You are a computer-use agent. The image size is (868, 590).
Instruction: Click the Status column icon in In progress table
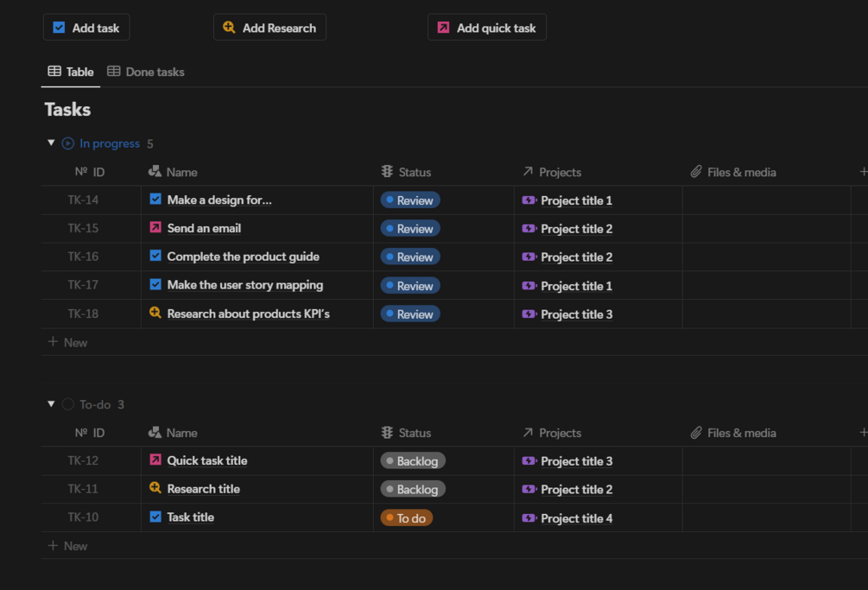pos(387,172)
